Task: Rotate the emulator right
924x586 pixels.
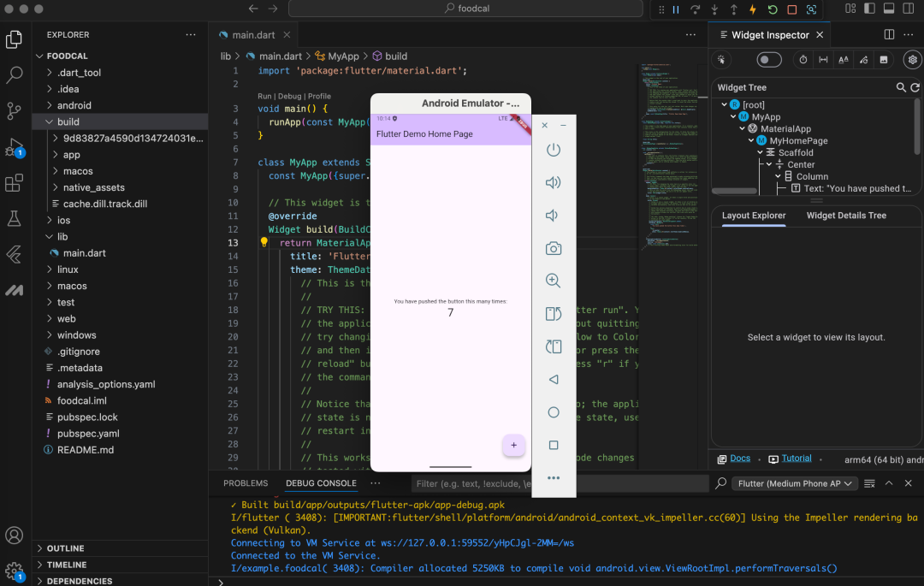Action: tap(554, 346)
